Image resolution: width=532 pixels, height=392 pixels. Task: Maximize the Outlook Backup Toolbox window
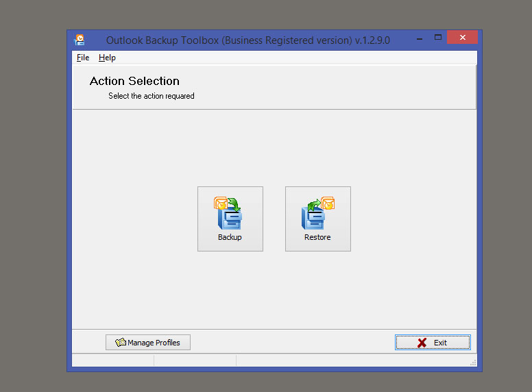coord(438,38)
